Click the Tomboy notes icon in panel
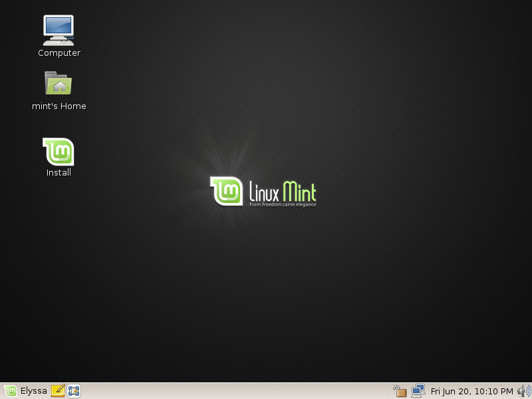 click(58, 391)
